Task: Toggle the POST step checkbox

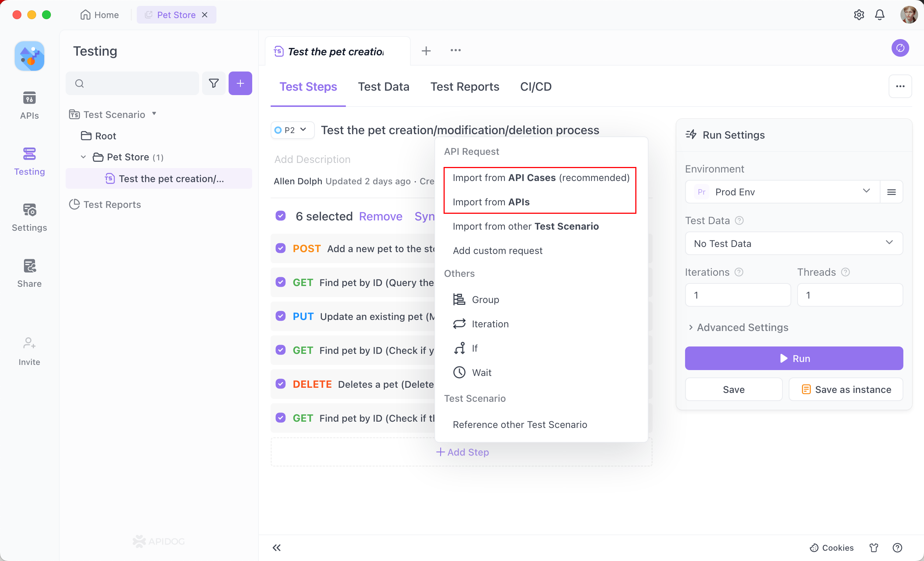Action: (x=281, y=248)
